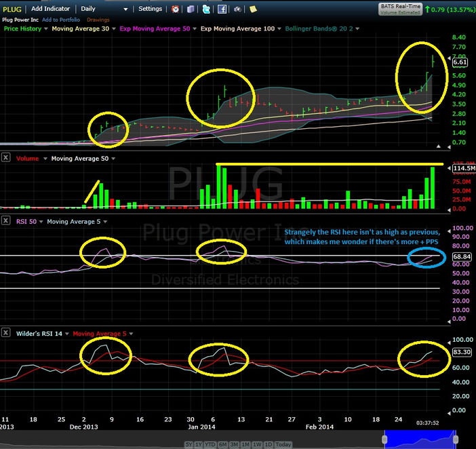Viewport: 476px width, 449px height.
Task: Click the Dec 2013 date axis label
Action: click(84, 427)
